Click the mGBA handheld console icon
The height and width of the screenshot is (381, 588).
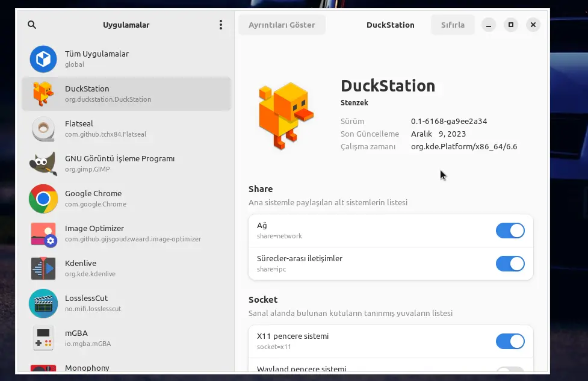(43, 338)
